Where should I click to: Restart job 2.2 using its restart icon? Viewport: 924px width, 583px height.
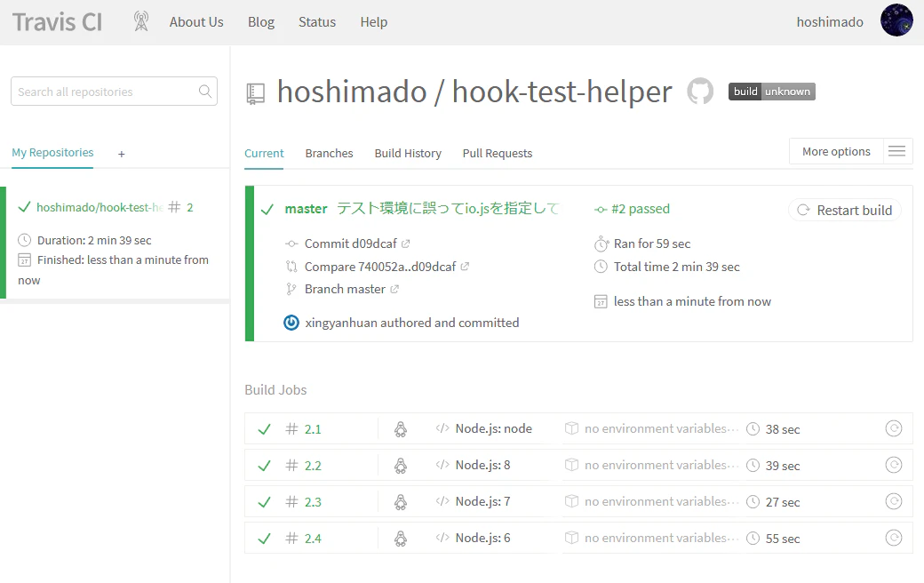(894, 465)
